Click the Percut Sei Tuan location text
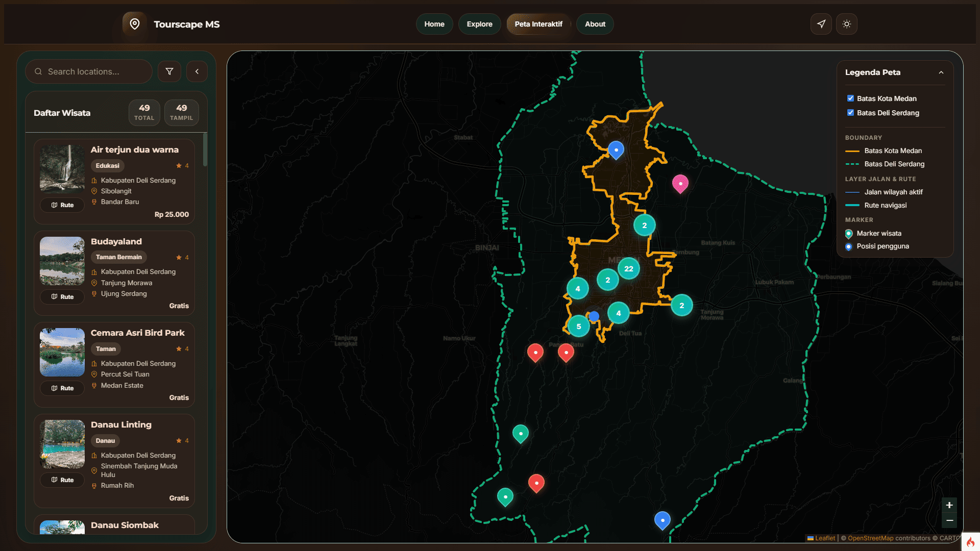Image resolution: width=980 pixels, height=551 pixels. (x=125, y=374)
